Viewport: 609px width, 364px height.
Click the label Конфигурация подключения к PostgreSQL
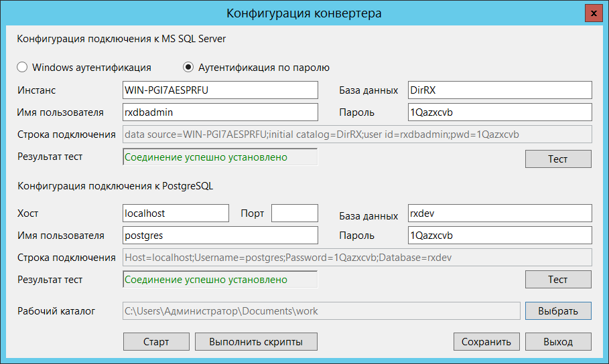115,186
